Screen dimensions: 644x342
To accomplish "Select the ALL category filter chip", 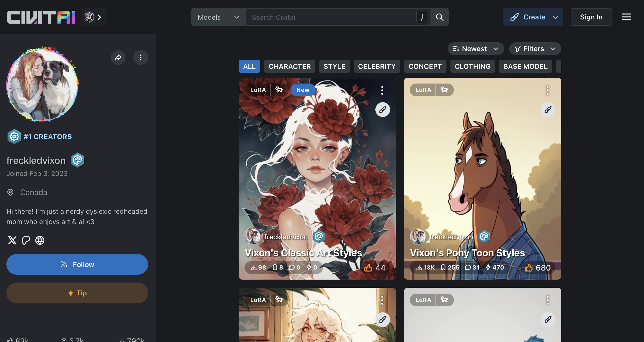I will 249,66.
